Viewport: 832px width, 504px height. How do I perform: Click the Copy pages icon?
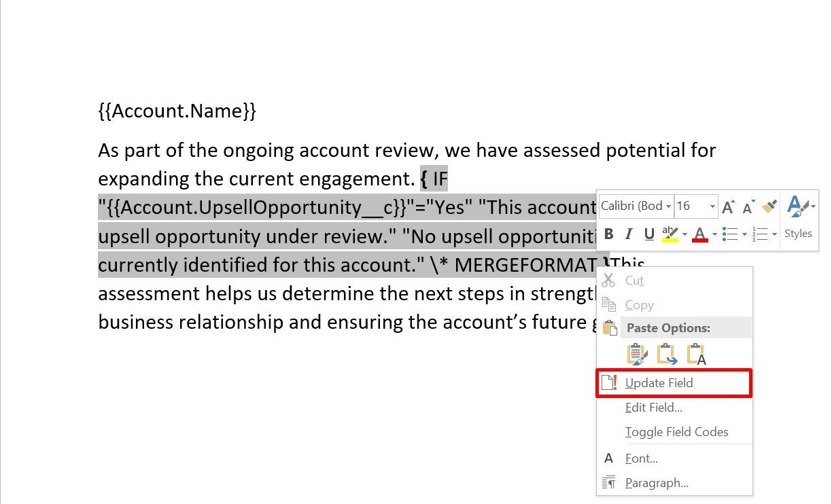(609, 305)
